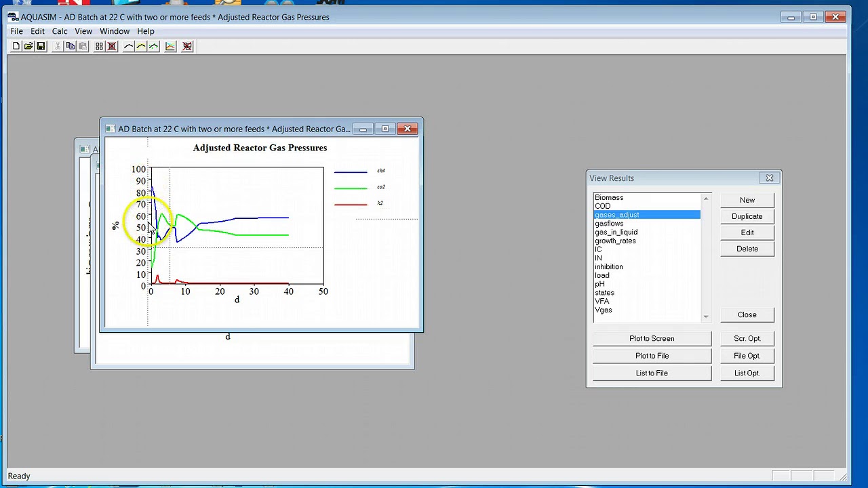Viewport: 868px width, 488px height.
Task: Open Scr. Opt. settings
Action: pyautogui.click(x=747, y=338)
